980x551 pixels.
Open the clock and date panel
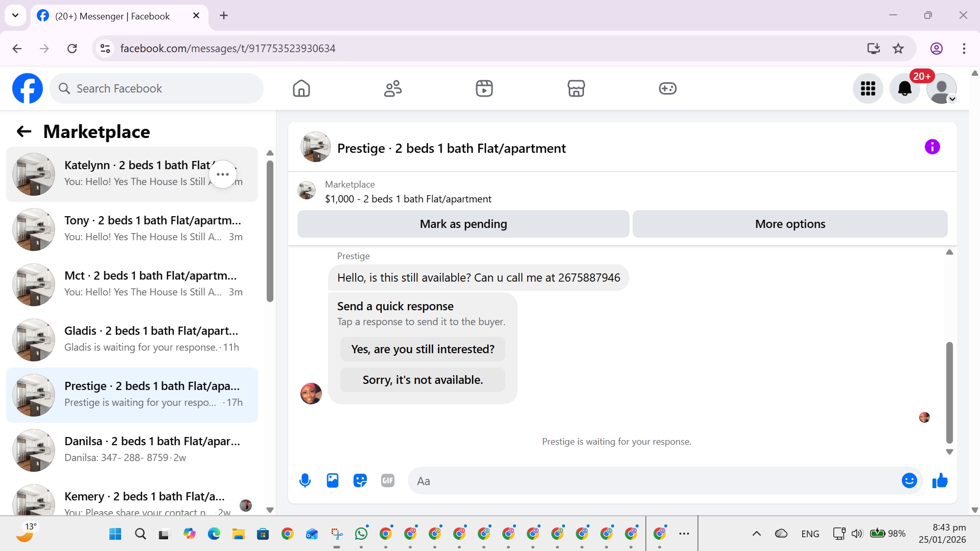pos(942,534)
